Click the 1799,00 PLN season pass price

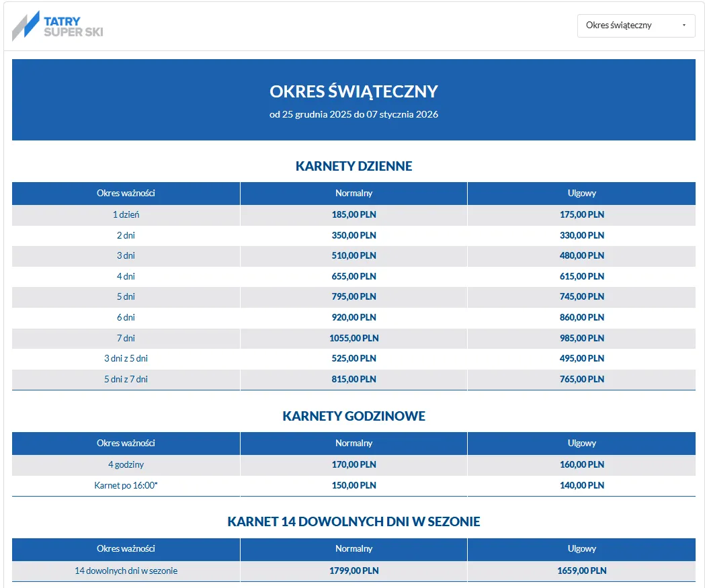coord(354,571)
